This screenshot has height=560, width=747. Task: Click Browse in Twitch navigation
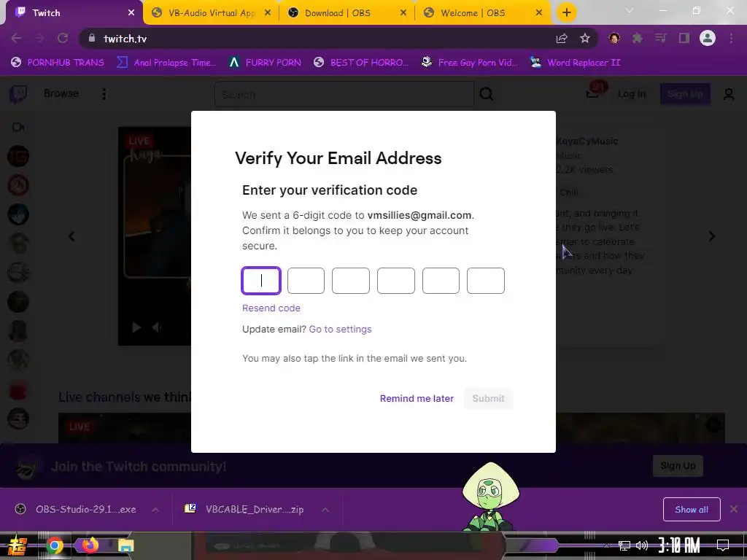click(61, 93)
